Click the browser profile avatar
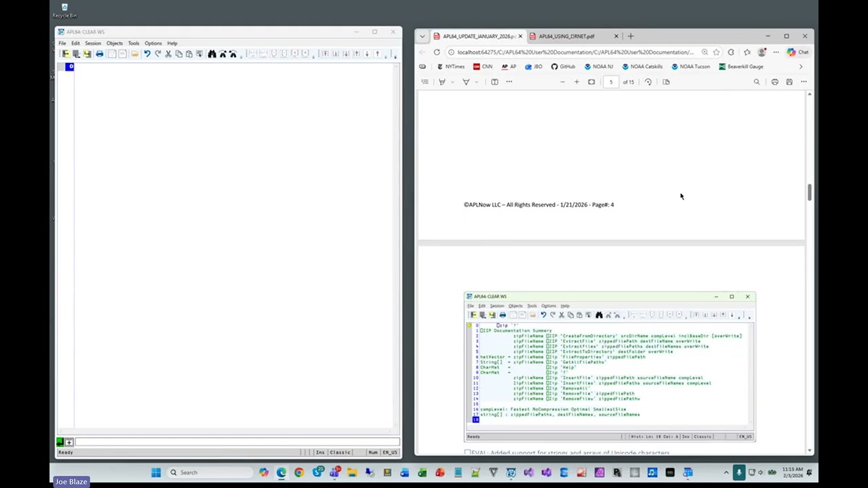 tap(762, 52)
